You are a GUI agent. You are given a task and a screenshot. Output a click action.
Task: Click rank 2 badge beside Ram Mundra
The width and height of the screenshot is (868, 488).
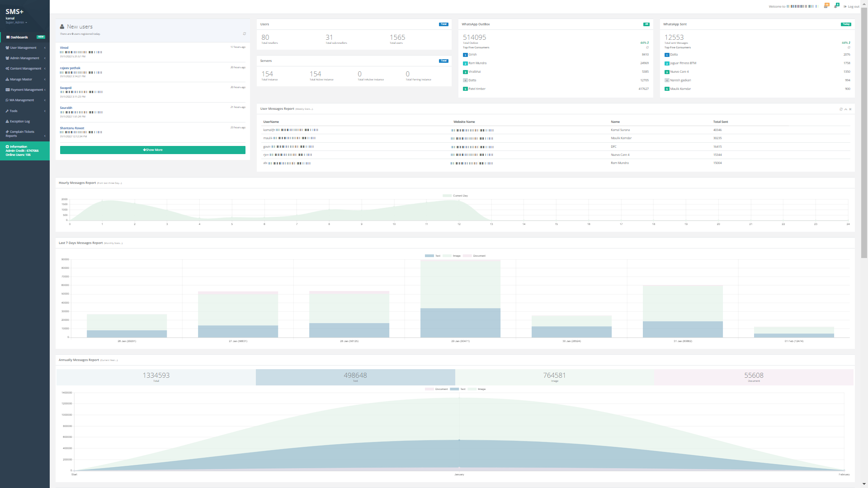coord(465,64)
